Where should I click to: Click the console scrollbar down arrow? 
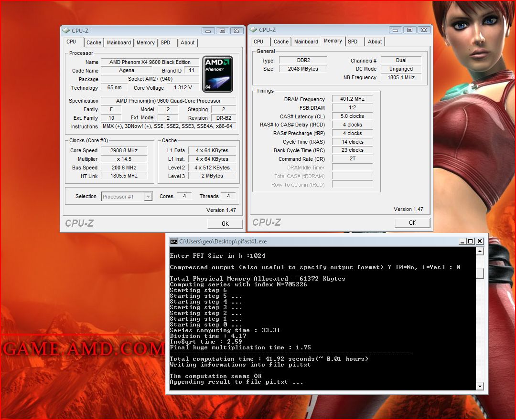[x=480, y=387]
